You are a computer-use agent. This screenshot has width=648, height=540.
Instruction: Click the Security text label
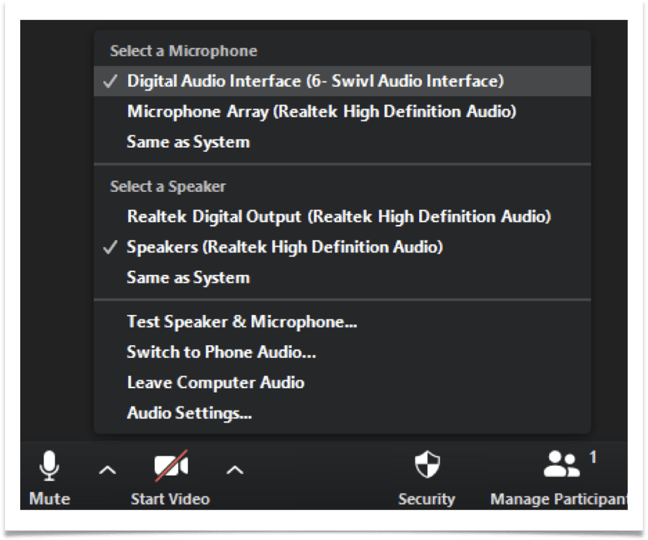[427, 498]
